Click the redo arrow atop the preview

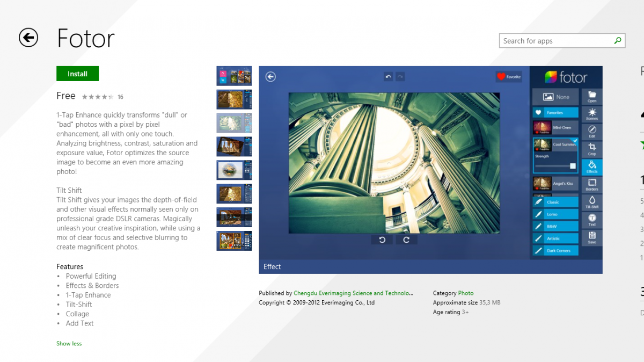tap(400, 77)
